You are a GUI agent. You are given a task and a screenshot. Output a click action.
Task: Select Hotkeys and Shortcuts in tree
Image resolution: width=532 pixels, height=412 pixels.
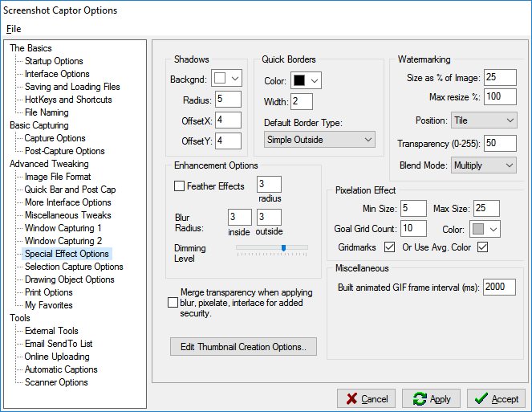68,100
